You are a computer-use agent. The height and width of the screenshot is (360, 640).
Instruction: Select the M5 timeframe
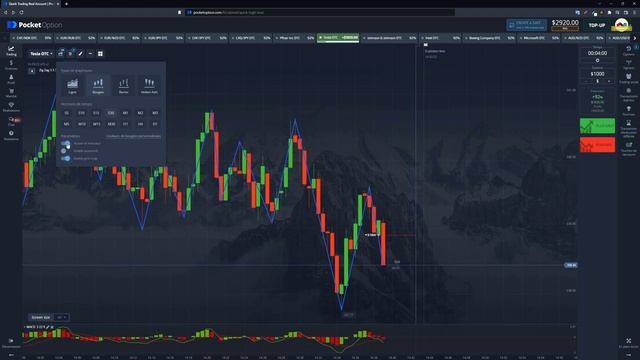click(x=67, y=124)
